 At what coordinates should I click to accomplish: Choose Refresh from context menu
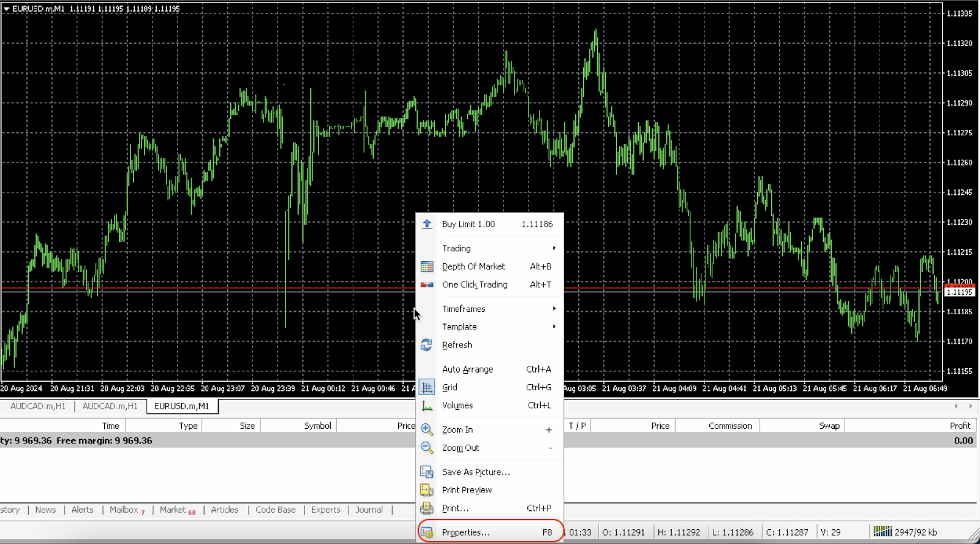click(x=489, y=345)
